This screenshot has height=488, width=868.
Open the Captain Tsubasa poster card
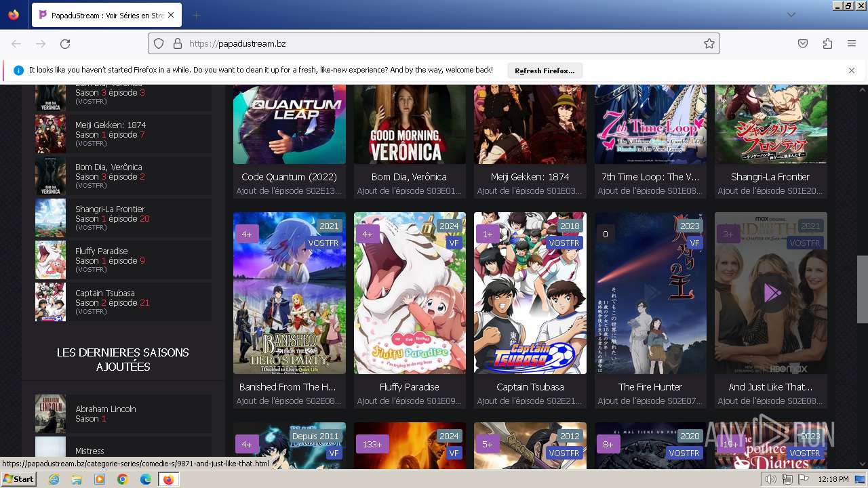click(x=530, y=293)
